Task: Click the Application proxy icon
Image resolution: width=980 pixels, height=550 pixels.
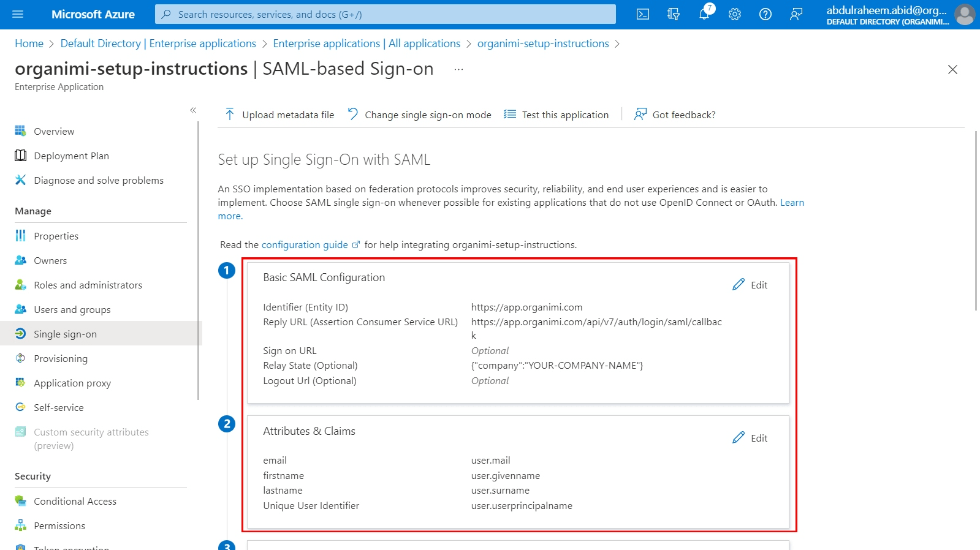Action: [x=20, y=382]
